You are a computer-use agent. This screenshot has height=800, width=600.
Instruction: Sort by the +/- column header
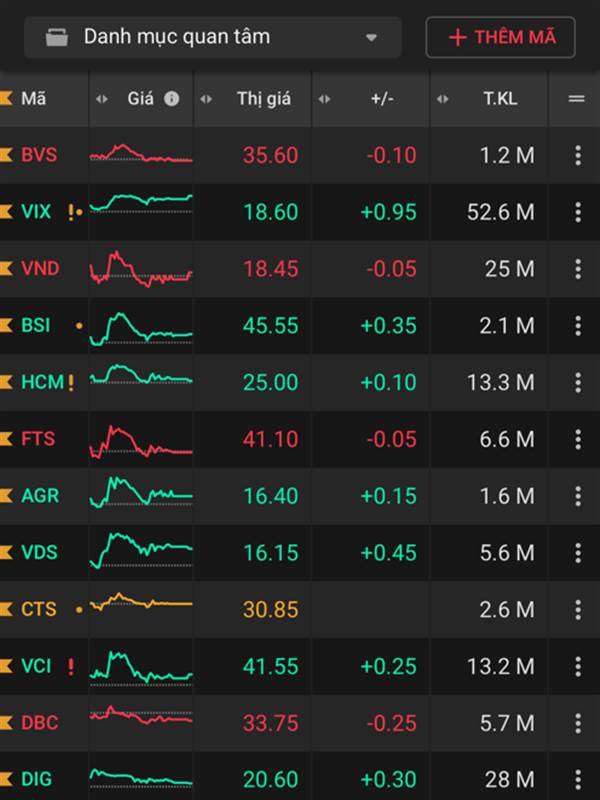coord(382,98)
